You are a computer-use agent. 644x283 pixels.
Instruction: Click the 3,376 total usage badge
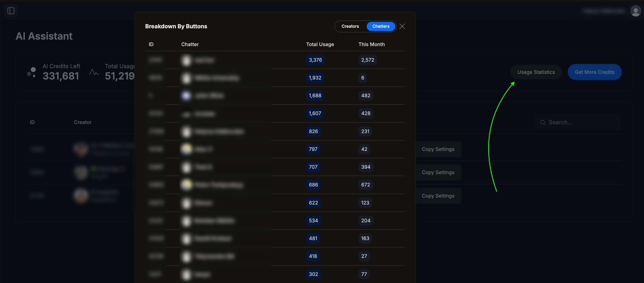[315, 60]
